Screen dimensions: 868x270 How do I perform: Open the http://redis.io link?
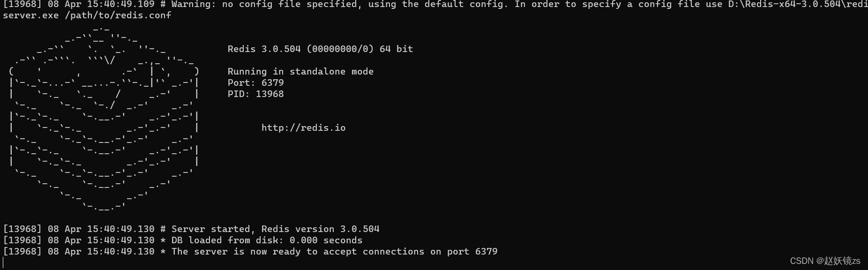pyautogui.click(x=303, y=127)
